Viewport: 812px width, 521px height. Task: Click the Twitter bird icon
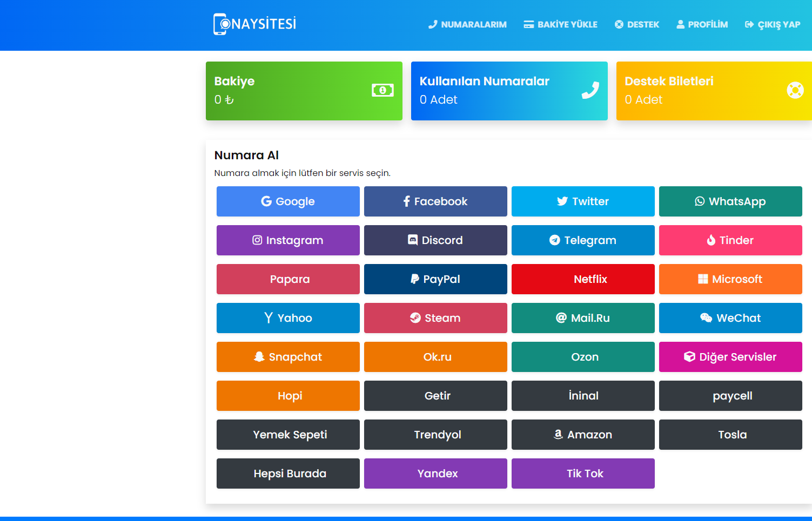point(562,201)
